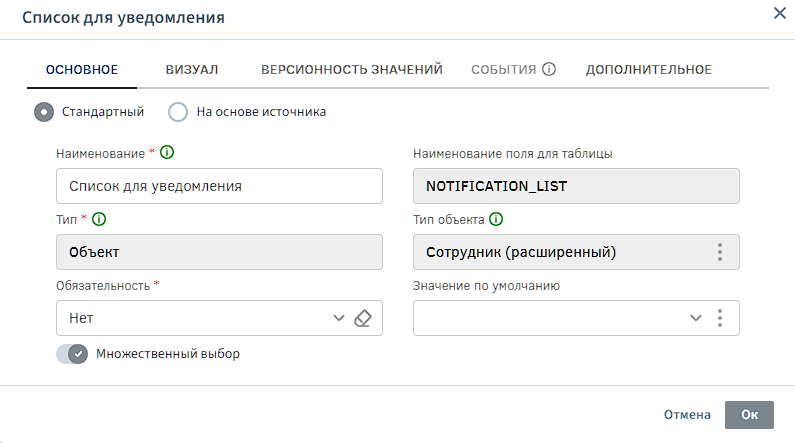
Task: Open three-dot menu for Значение по умолчанию
Action: [x=720, y=318]
